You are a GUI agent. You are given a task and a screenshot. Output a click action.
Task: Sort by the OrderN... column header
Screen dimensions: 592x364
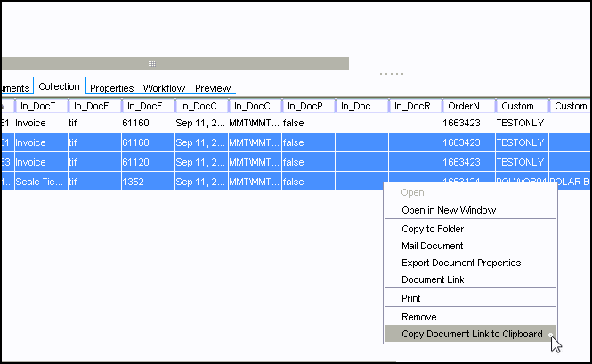(467, 106)
